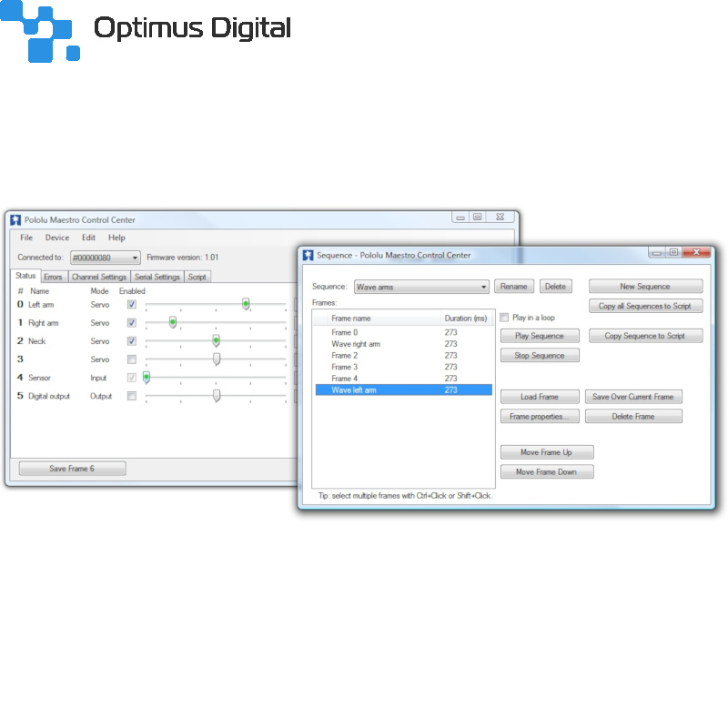
Task: Toggle Enabled checkbox for Neck channel
Action: (x=132, y=340)
